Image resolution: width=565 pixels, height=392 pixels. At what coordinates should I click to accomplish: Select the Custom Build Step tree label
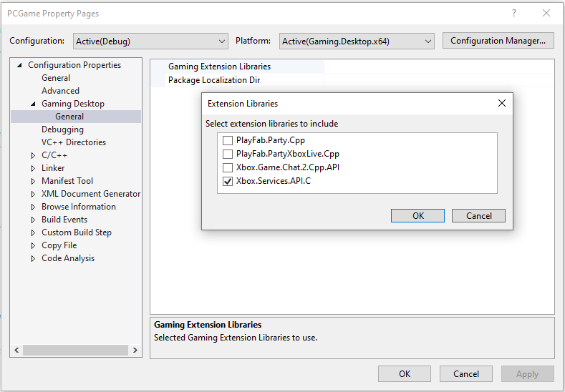(x=77, y=232)
